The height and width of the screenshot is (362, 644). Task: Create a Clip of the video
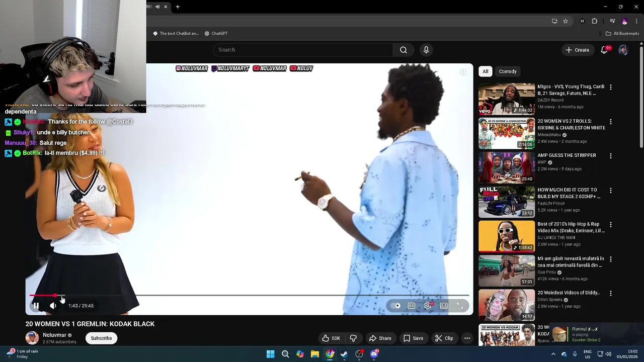(444, 338)
